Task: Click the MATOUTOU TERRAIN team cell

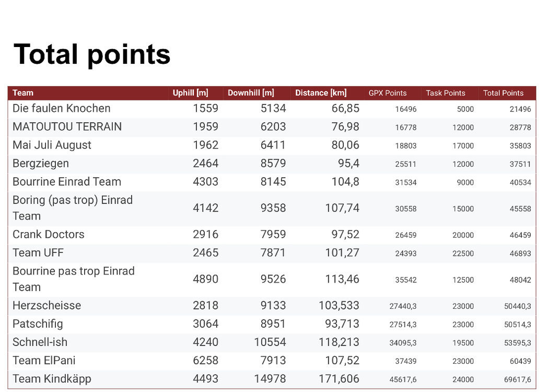Action: (67, 127)
